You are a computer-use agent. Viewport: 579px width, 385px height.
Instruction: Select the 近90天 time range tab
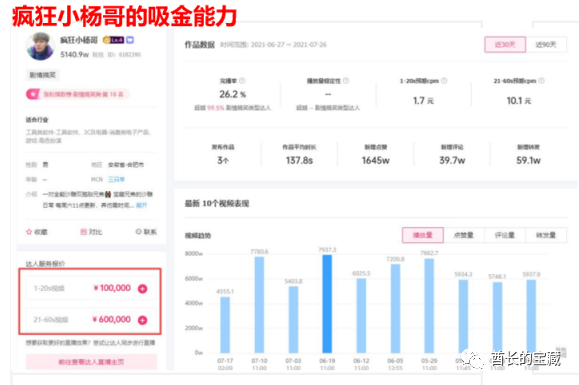pos(546,45)
